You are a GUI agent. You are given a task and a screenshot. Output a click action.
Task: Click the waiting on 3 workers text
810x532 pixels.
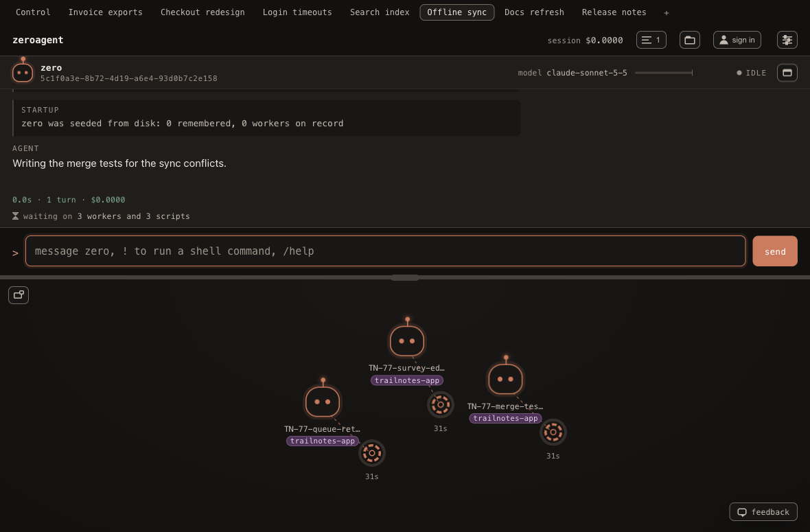pyautogui.click(x=106, y=216)
